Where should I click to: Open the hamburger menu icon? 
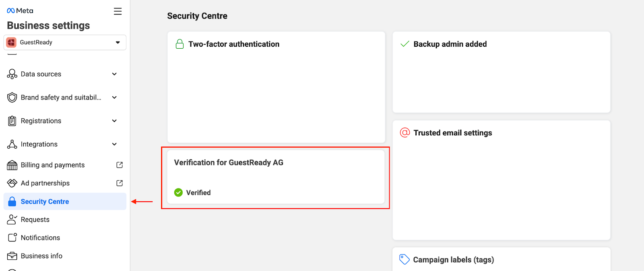(x=118, y=11)
